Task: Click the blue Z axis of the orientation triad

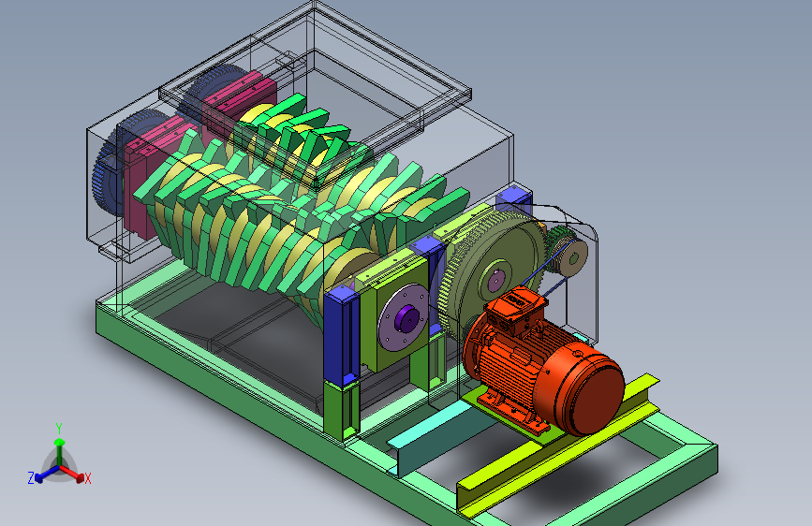Action: [46, 474]
